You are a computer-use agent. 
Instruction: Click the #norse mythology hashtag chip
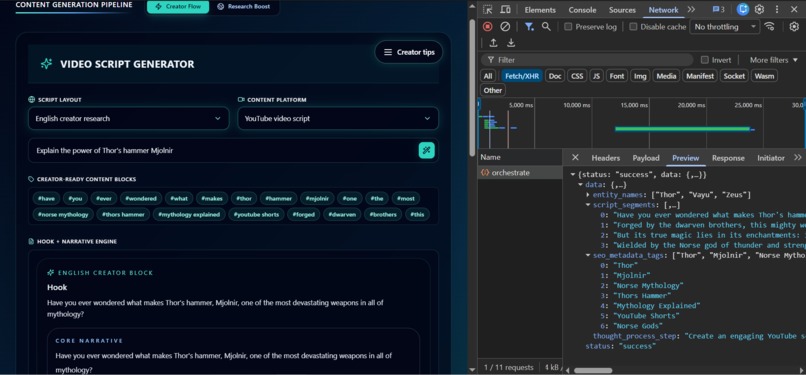point(63,214)
